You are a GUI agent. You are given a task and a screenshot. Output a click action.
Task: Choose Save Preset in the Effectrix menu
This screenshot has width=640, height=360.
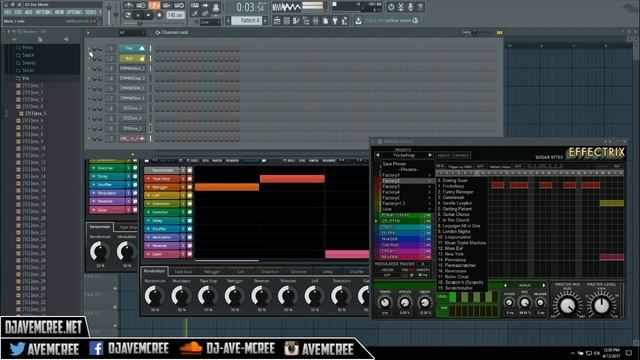(x=394, y=164)
